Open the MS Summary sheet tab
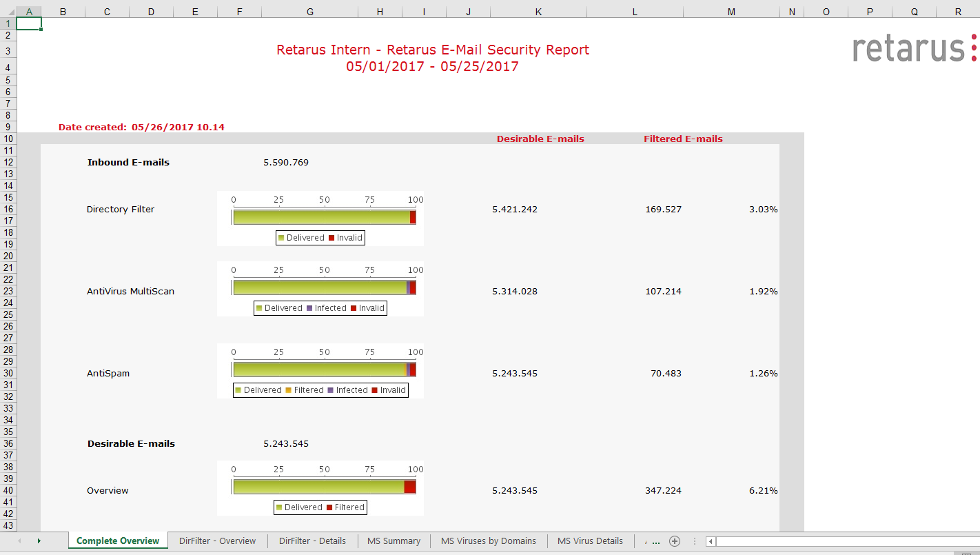The image size is (980, 555). (x=394, y=541)
